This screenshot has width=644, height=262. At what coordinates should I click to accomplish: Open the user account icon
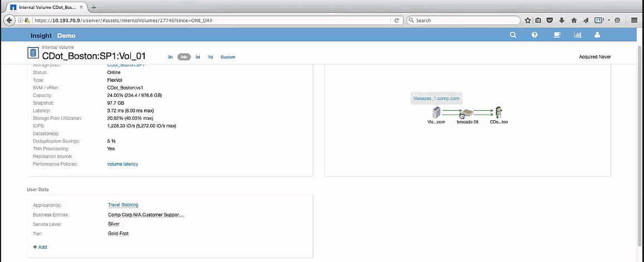coord(598,35)
